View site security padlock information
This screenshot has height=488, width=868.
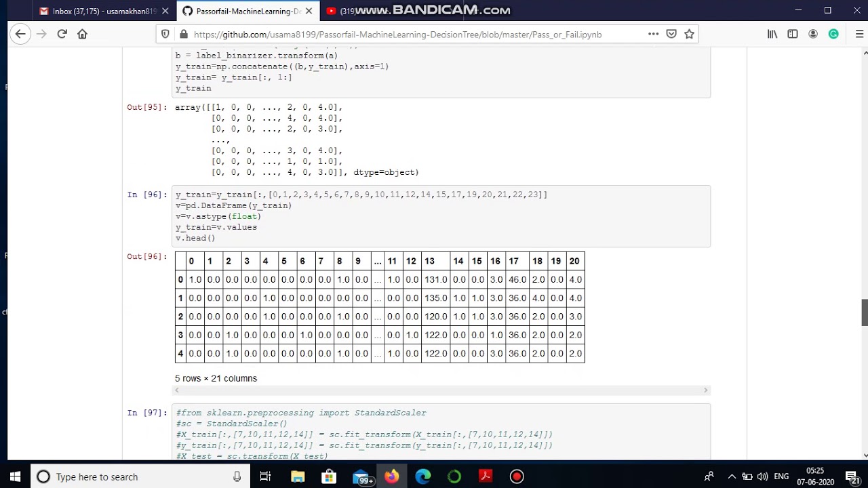click(183, 35)
